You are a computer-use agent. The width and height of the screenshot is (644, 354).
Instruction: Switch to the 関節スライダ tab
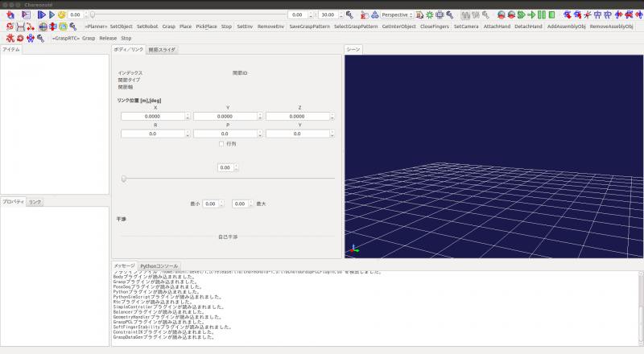pos(163,50)
